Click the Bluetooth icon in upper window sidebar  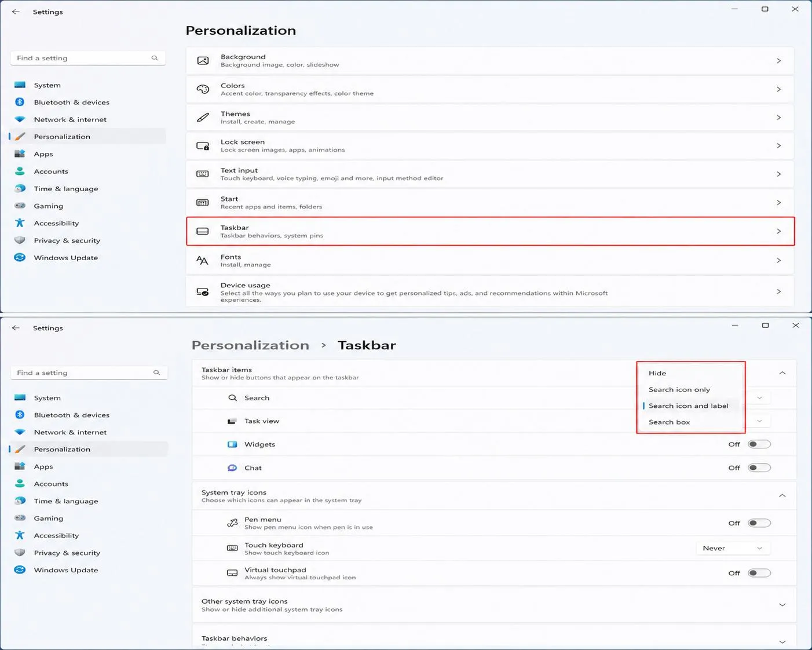point(20,102)
